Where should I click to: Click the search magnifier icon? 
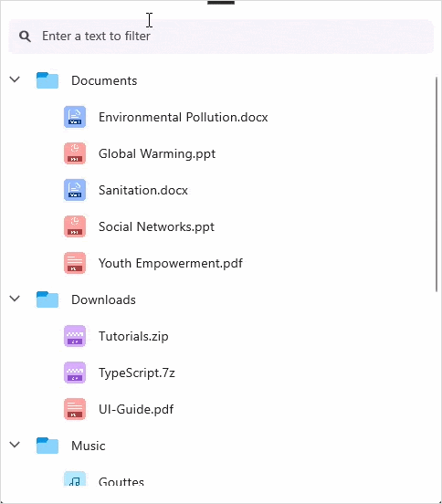click(x=25, y=37)
